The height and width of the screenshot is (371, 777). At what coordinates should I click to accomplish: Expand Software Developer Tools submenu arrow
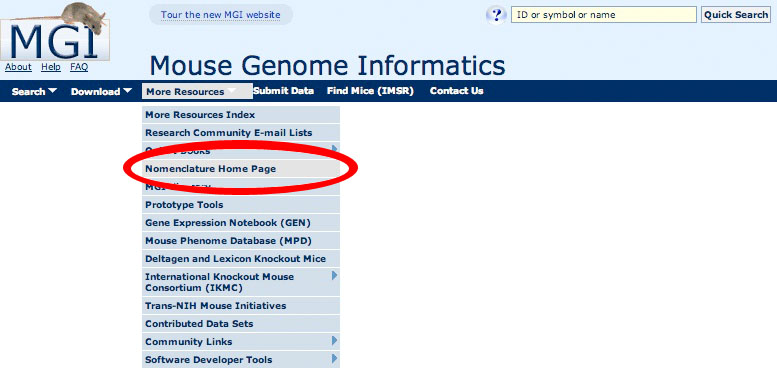335,359
